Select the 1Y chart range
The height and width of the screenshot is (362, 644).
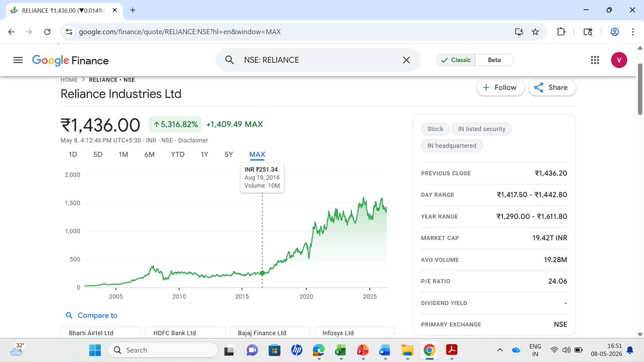point(204,154)
